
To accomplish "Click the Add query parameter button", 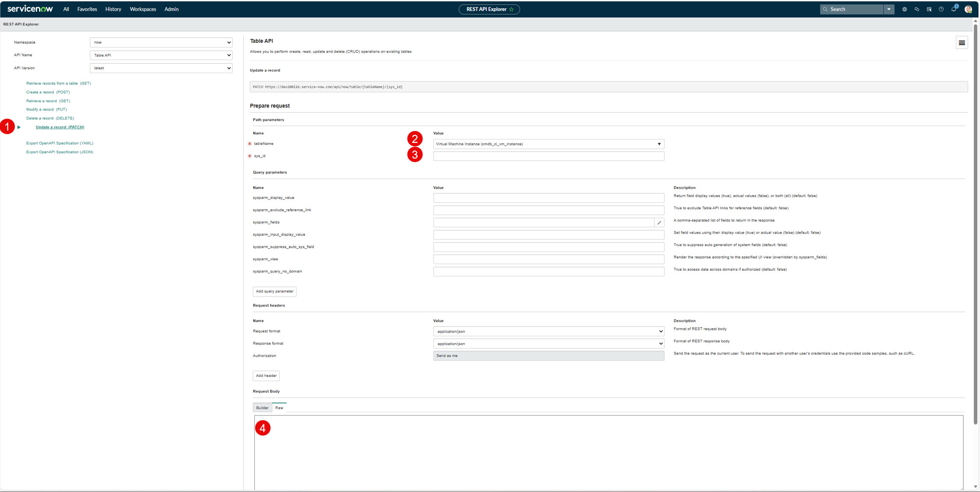I will tap(275, 292).
